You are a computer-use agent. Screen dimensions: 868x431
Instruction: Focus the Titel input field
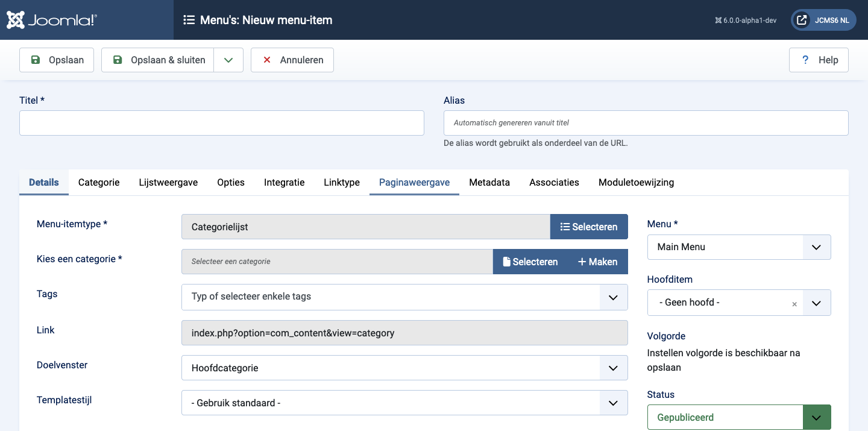(222, 123)
